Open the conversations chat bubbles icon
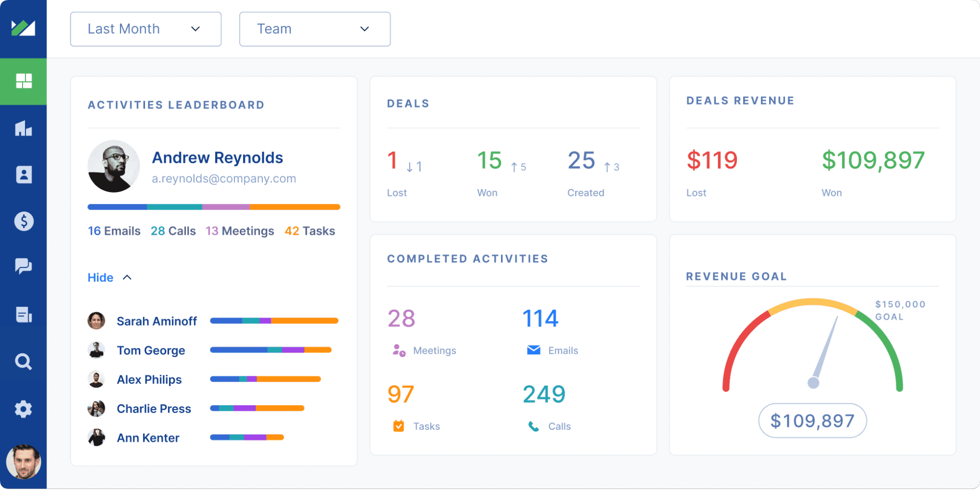Image resolution: width=980 pixels, height=490 pixels. 24,266
